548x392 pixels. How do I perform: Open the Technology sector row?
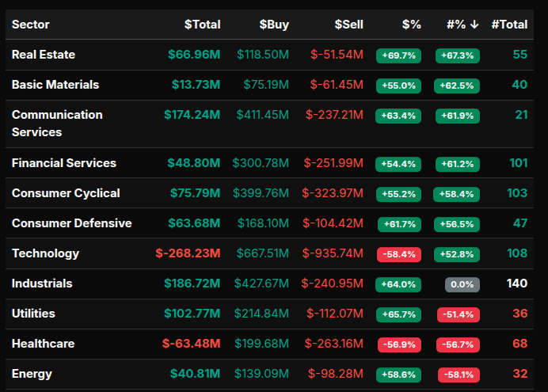pyautogui.click(x=45, y=253)
